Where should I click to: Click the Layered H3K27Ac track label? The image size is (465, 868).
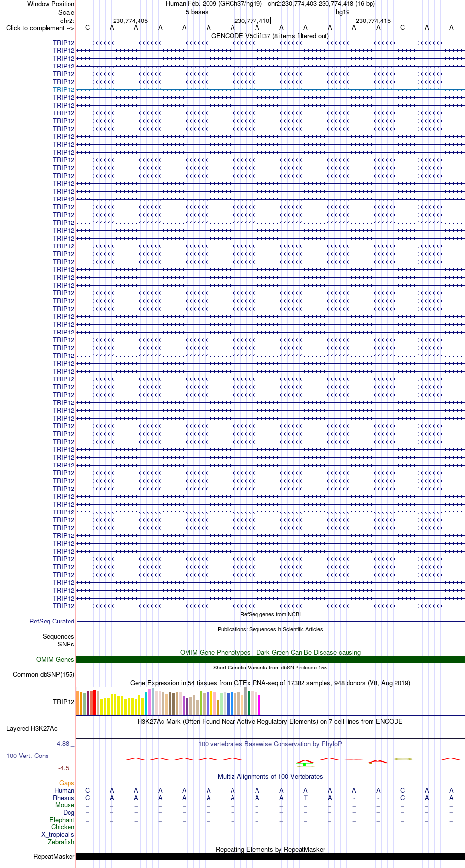click(32, 728)
